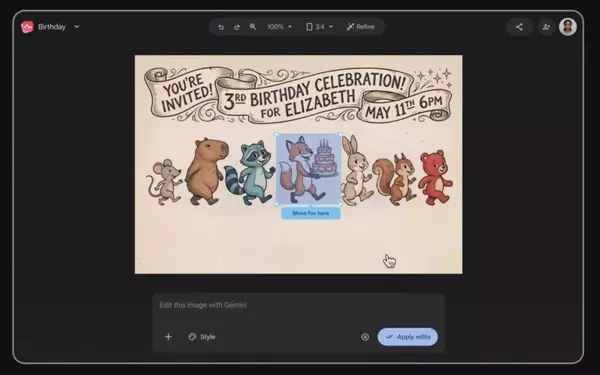This screenshot has height=375, width=600.
Task: Click the 'MAY 11TH 6PM' banner text
Action: pos(404,107)
